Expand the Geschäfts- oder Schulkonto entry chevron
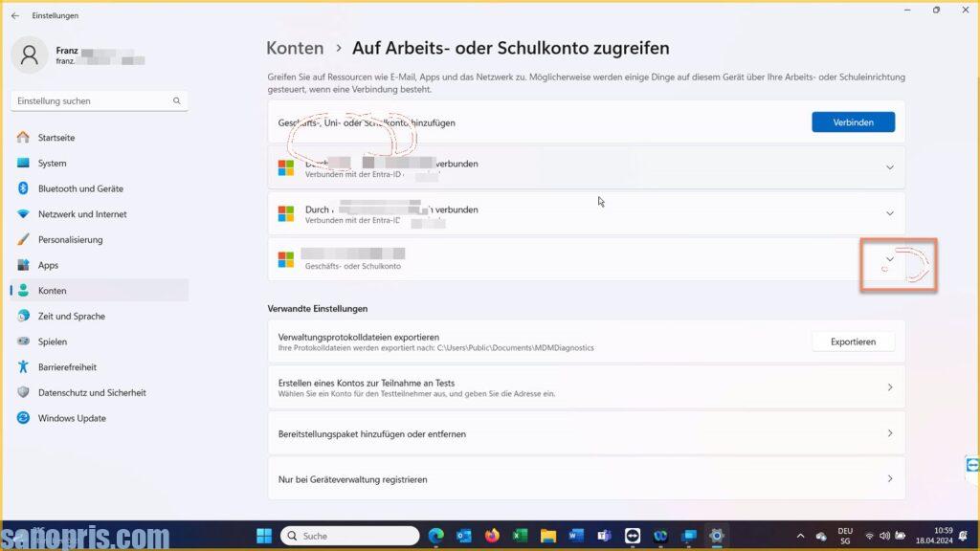The height and width of the screenshot is (551, 980). point(889,259)
